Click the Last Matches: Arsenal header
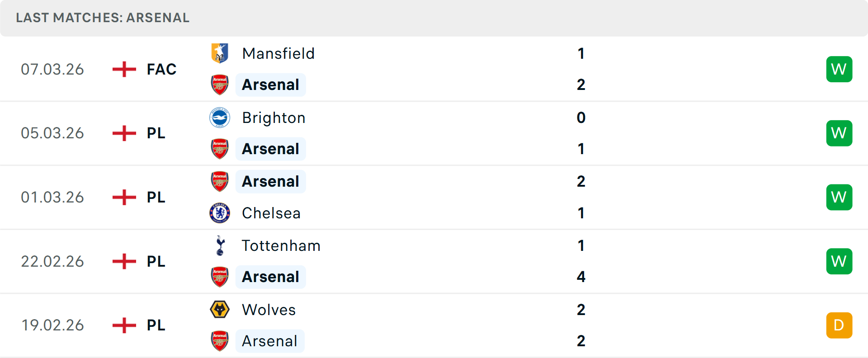Viewport: 868px width, 358px height. (103, 18)
